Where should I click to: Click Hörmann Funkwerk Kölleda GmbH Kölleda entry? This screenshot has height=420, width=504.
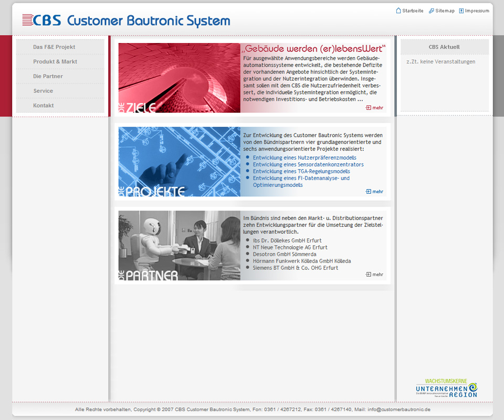click(x=302, y=261)
